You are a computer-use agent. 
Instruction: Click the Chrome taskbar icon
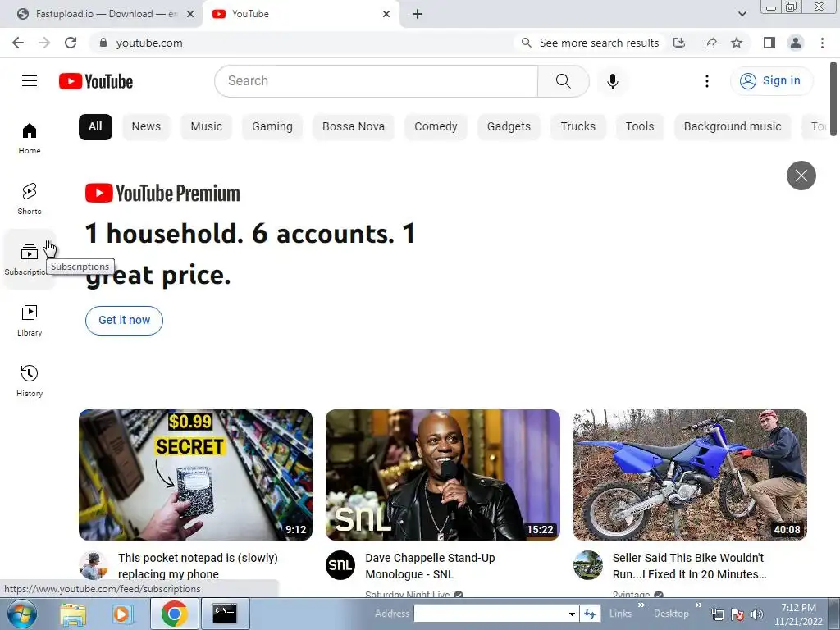point(174,614)
